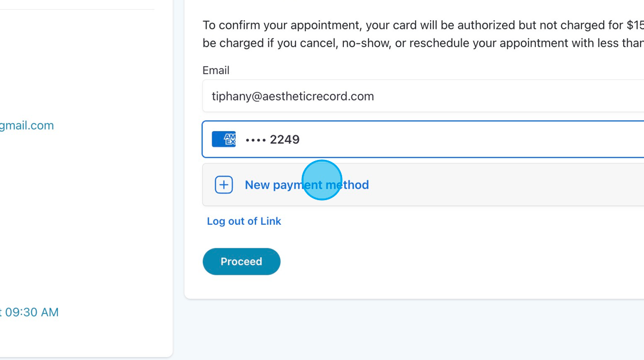This screenshot has height=360, width=644.
Task: Click the American Express card logo
Action: [224, 139]
